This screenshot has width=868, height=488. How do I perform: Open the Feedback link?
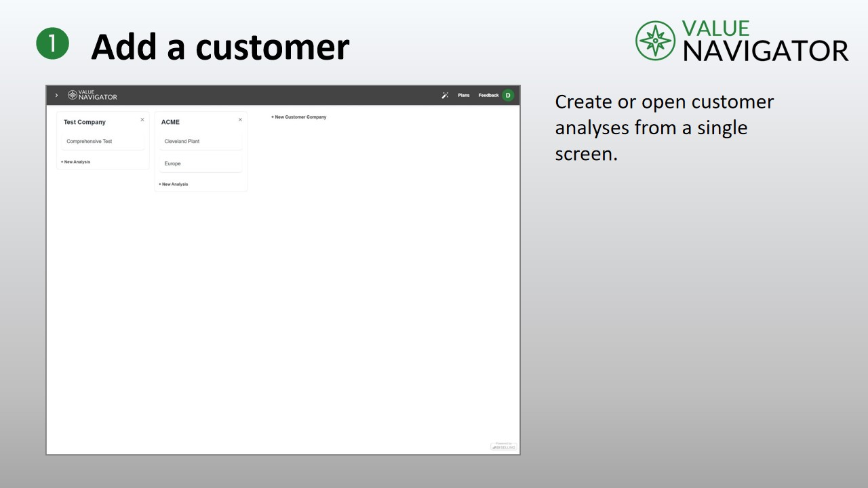click(488, 96)
